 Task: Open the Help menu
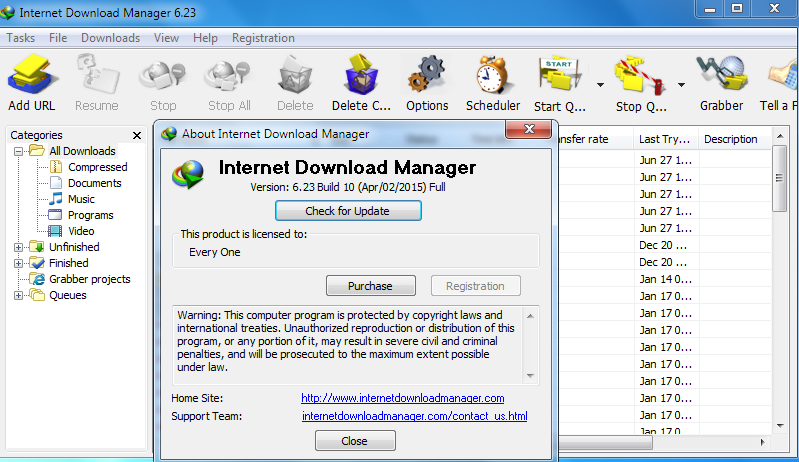205,38
